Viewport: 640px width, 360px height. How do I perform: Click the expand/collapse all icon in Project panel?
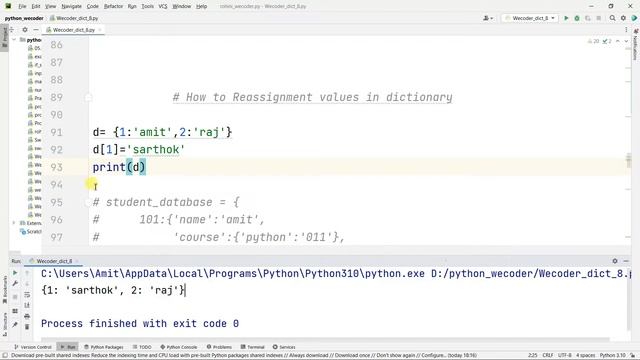12,30
